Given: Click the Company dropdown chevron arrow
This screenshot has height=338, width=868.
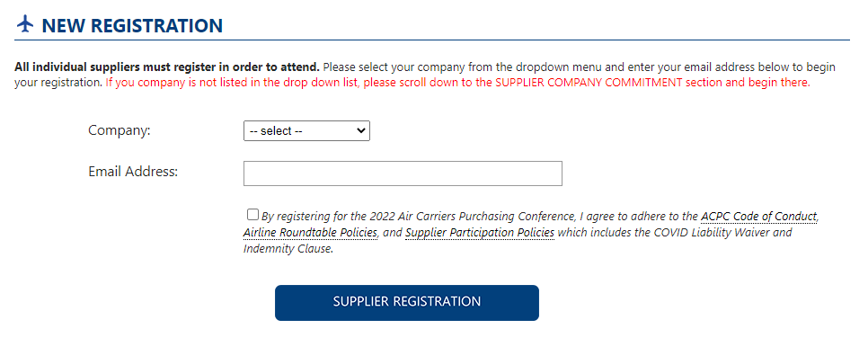Looking at the screenshot, I should coord(360,131).
